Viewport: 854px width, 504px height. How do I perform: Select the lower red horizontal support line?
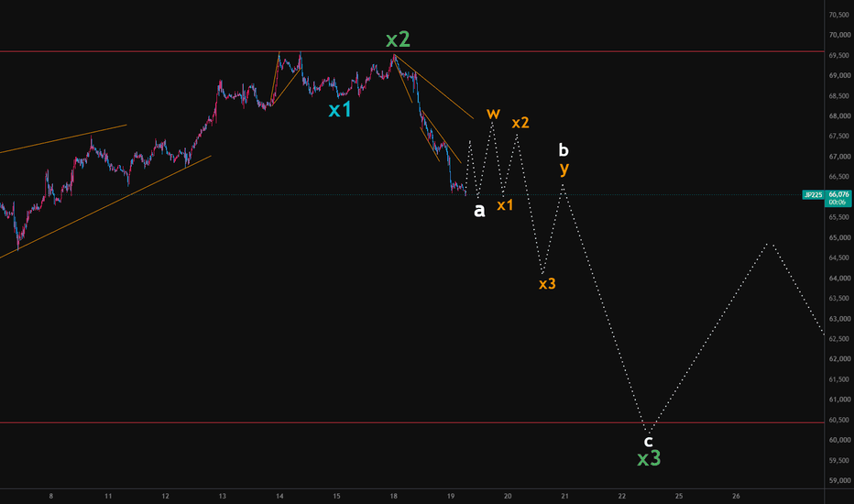pos(411,422)
